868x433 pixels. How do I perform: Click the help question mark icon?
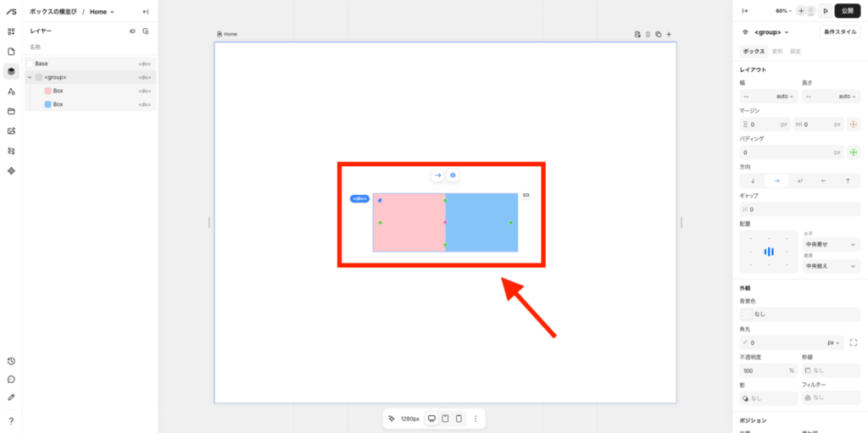pyautogui.click(x=11, y=421)
